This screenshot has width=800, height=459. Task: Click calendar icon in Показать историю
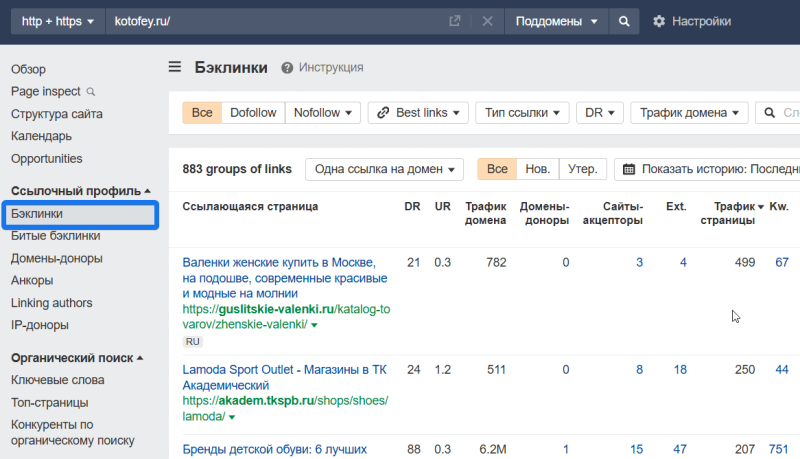(629, 169)
